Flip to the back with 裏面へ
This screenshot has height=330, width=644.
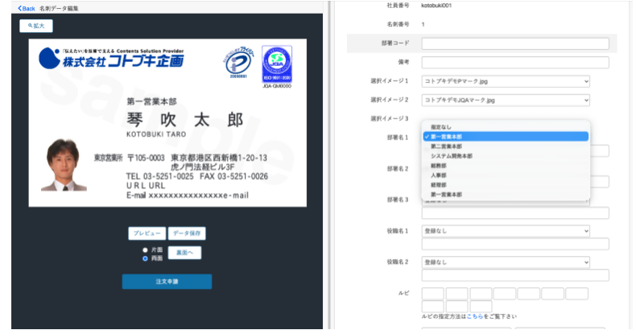coord(185,253)
